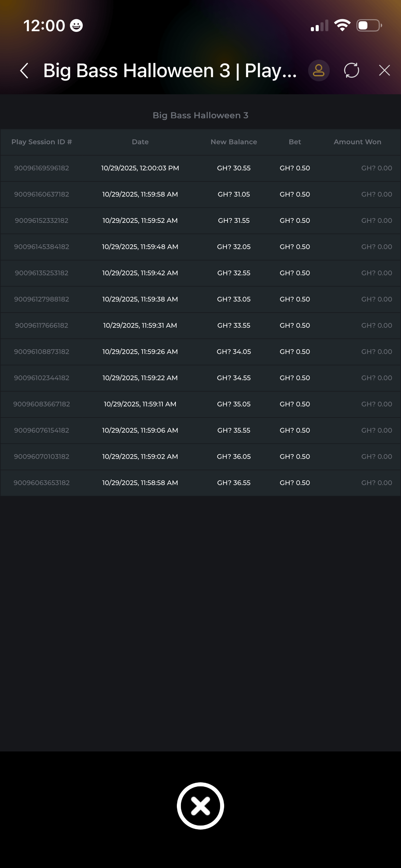Tap the refresh icon in the header
The width and height of the screenshot is (401, 868).
pos(351,71)
